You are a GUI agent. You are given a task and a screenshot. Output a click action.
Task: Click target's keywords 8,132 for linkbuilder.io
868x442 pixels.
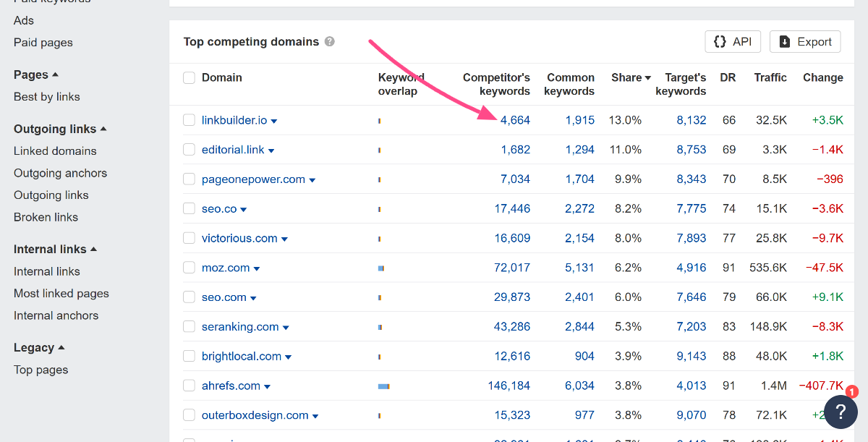click(692, 120)
